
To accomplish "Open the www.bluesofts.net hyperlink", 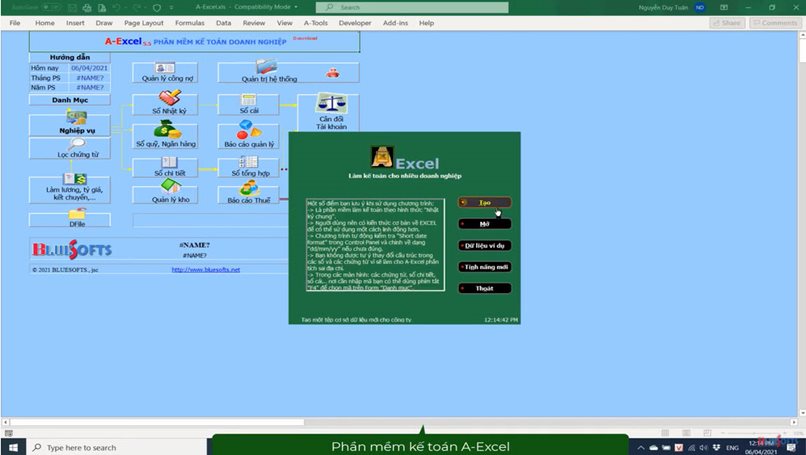I will click(x=206, y=269).
